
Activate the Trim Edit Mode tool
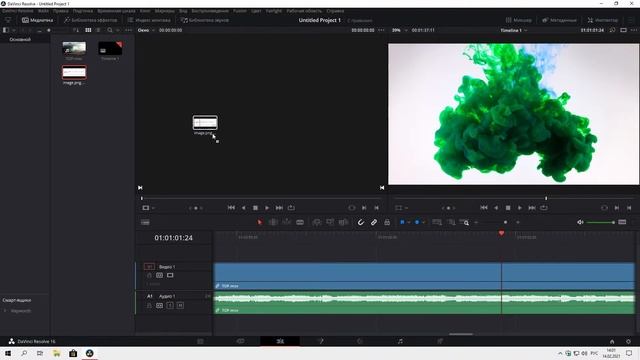[273, 222]
